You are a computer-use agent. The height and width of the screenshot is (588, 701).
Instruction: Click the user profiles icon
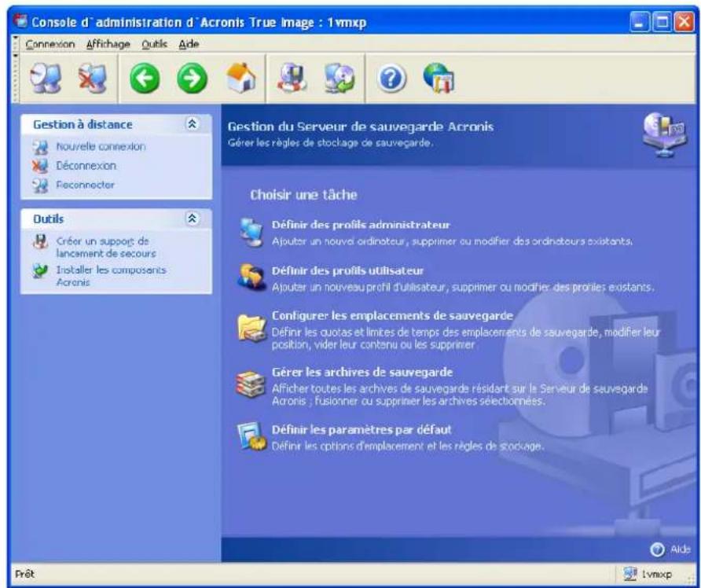(x=251, y=277)
